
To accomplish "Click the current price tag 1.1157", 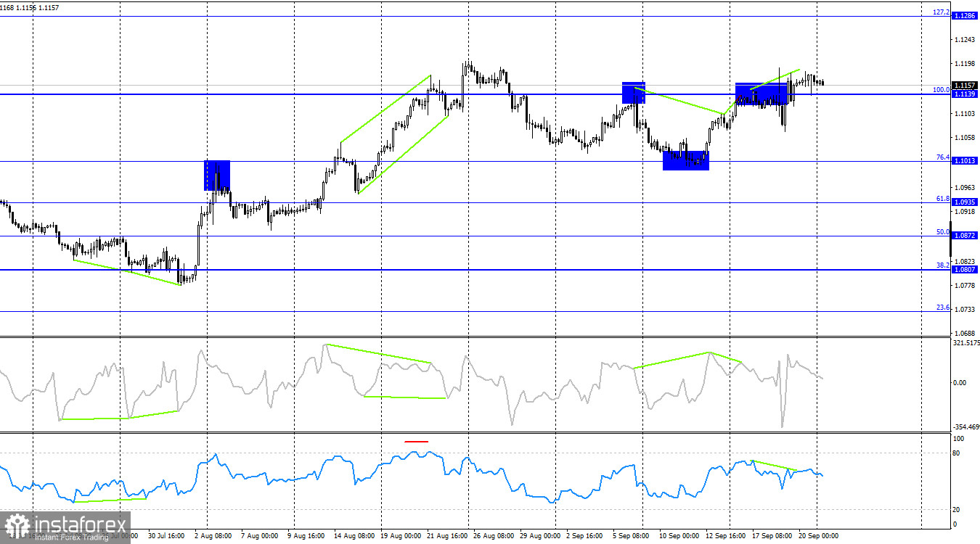I will [x=964, y=85].
